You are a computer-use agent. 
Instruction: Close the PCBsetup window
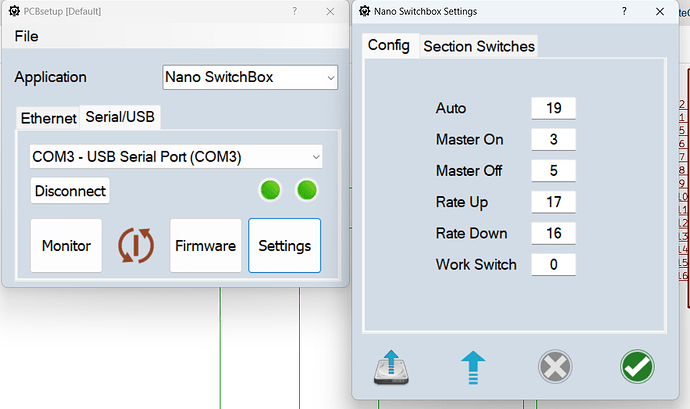[330, 11]
